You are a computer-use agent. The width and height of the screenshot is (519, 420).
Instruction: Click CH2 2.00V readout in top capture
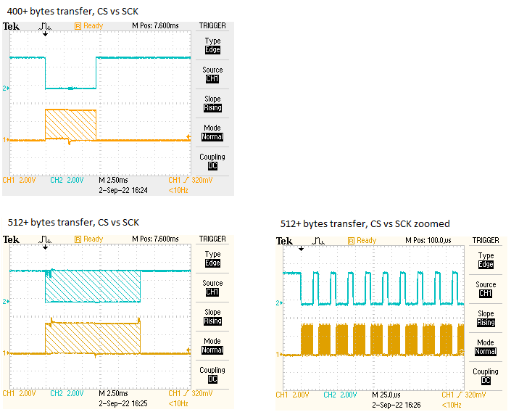[x=67, y=180]
